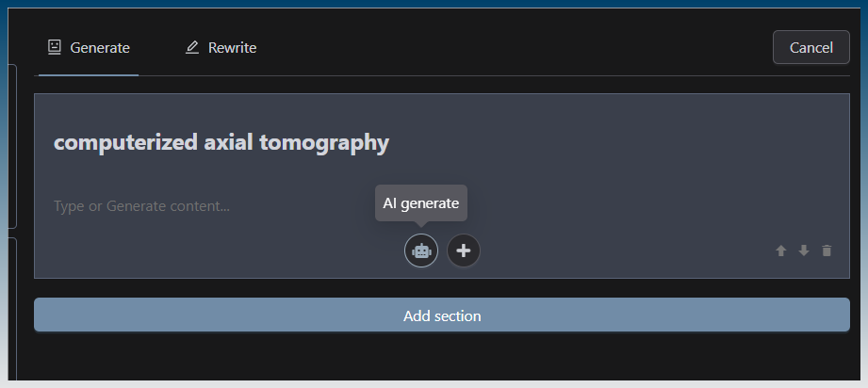868x388 pixels.
Task: Click the blank area below Add section
Action: point(442,358)
